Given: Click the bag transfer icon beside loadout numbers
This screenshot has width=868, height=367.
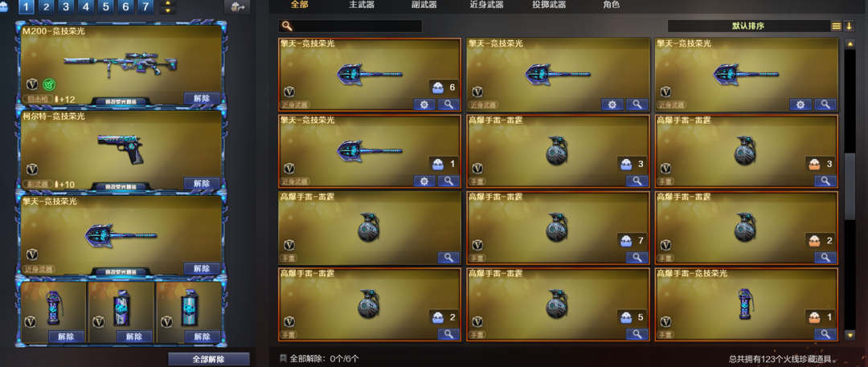Looking at the screenshot, I should [x=237, y=7].
